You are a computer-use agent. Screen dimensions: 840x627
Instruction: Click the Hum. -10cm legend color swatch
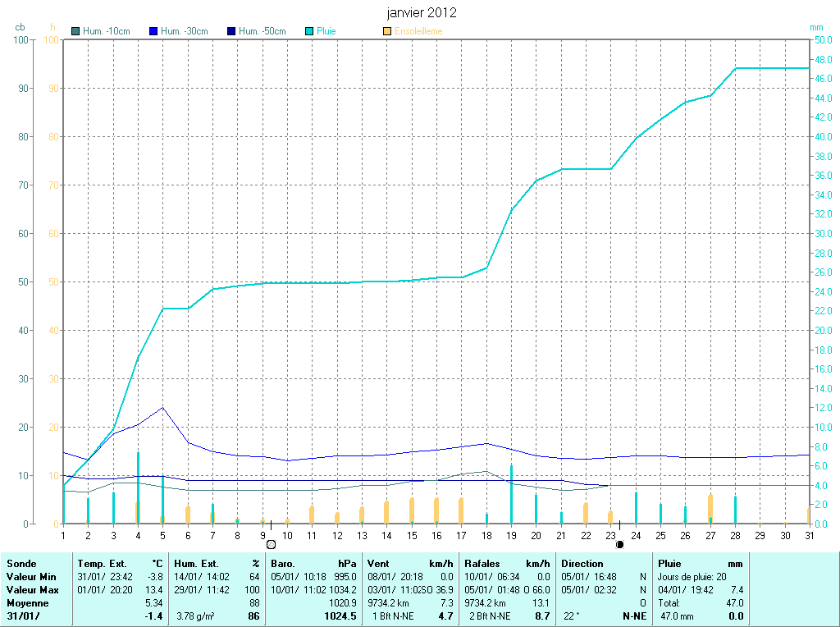(x=76, y=32)
